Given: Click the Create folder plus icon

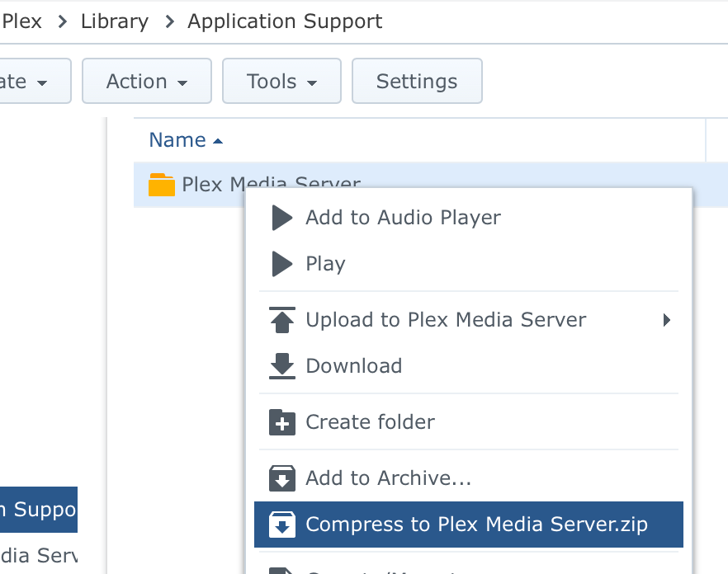Looking at the screenshot, I should coord(282,422).
